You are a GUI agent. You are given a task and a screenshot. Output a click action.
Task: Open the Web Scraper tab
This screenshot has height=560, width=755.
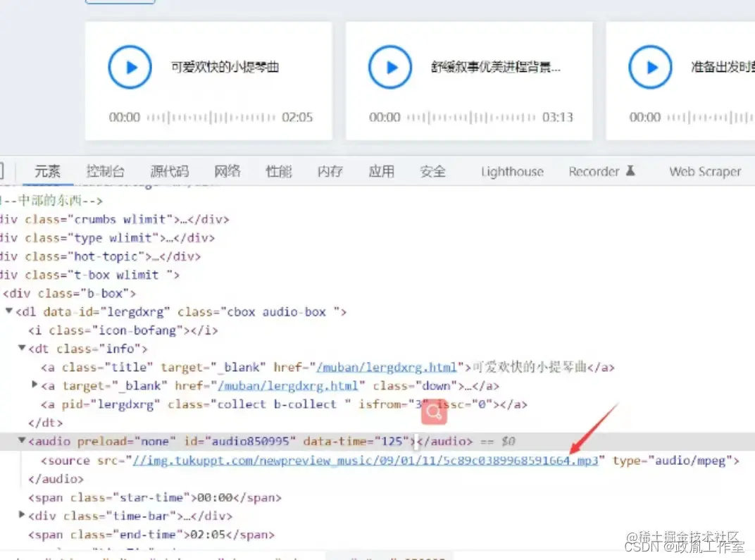click(x=705, y=171)
